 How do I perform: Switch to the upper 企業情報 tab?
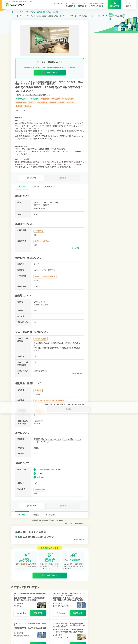[35, 187]
